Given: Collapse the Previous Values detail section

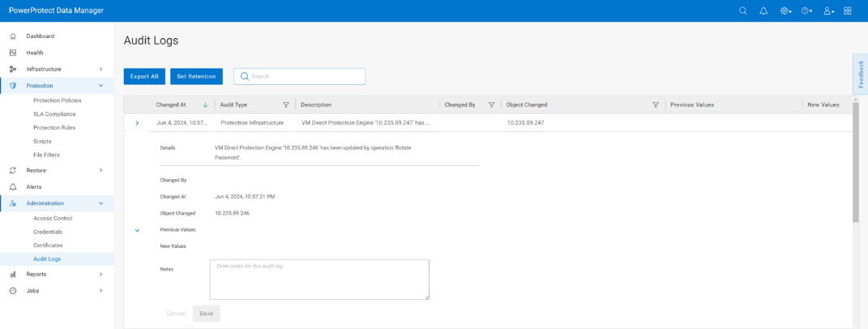Looking at the screenshot, I should 137,230.
